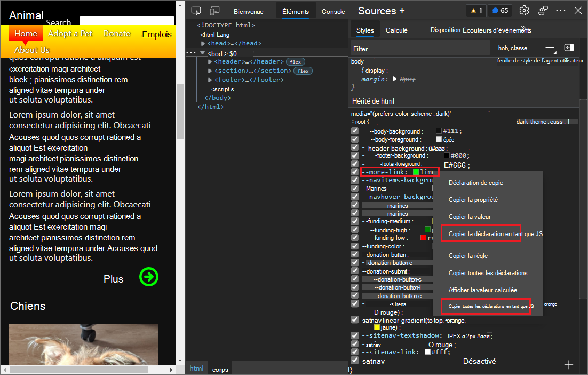Switch to the Console tab

pos(333,12)
